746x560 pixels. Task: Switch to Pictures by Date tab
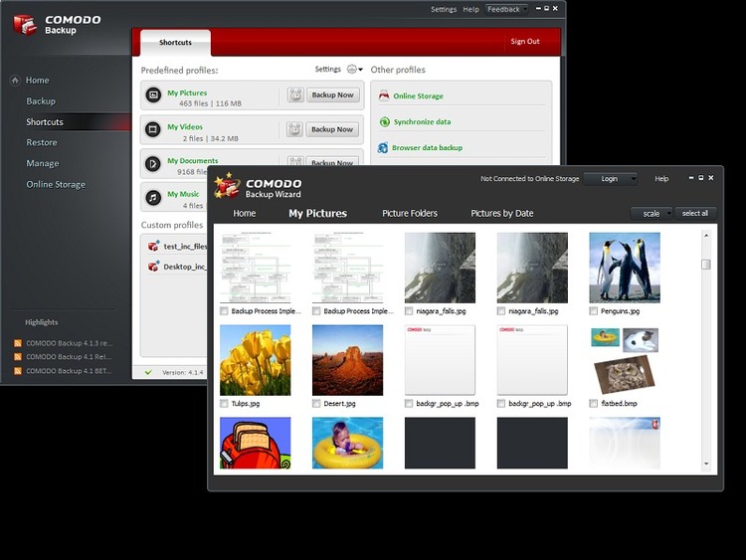pyautogui.click(x=502, y=213)
